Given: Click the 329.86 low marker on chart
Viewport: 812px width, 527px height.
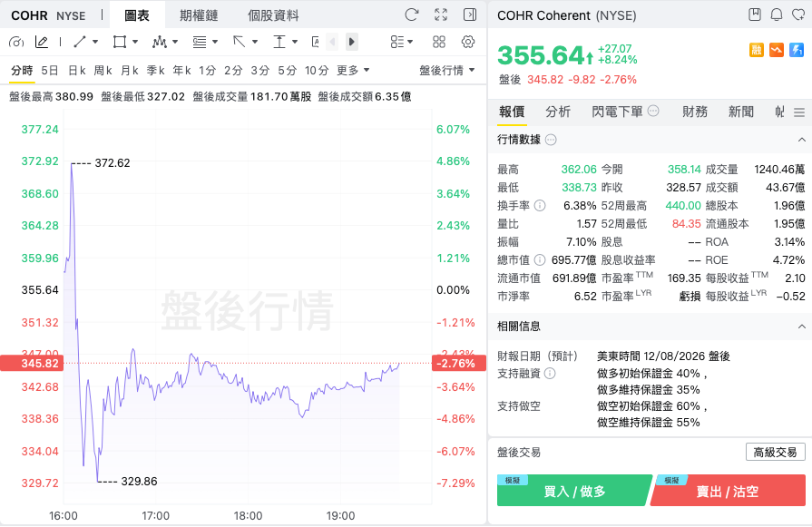Looking at the screenshot, I should tap(139, 482).
